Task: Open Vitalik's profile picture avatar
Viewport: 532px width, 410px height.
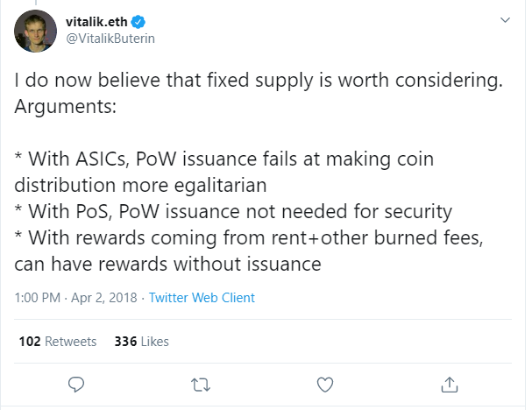Action: tap(35, 31)
